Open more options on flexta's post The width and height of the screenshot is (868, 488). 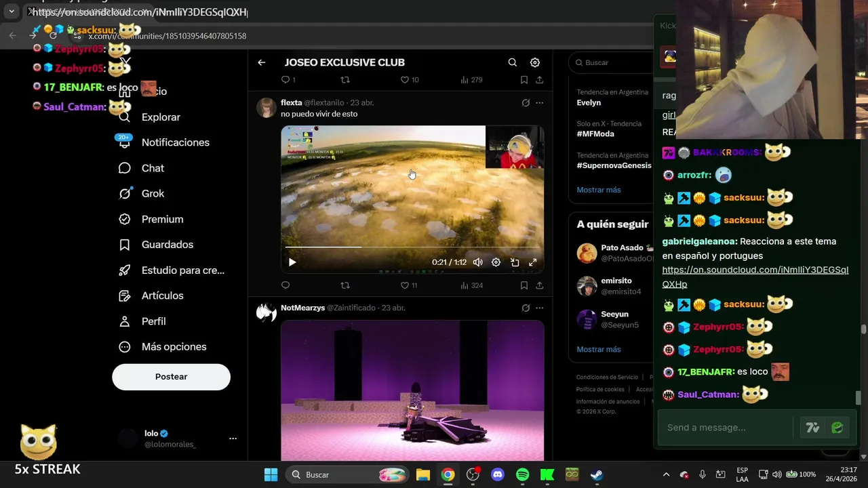pos(539,103)
